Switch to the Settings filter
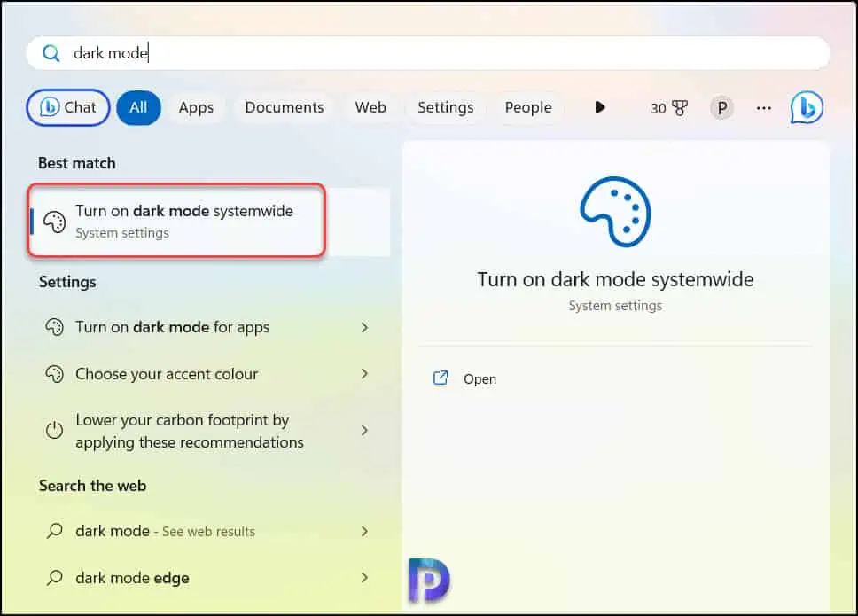This screenshot has height=616, width=858. [x=446, y=107]
